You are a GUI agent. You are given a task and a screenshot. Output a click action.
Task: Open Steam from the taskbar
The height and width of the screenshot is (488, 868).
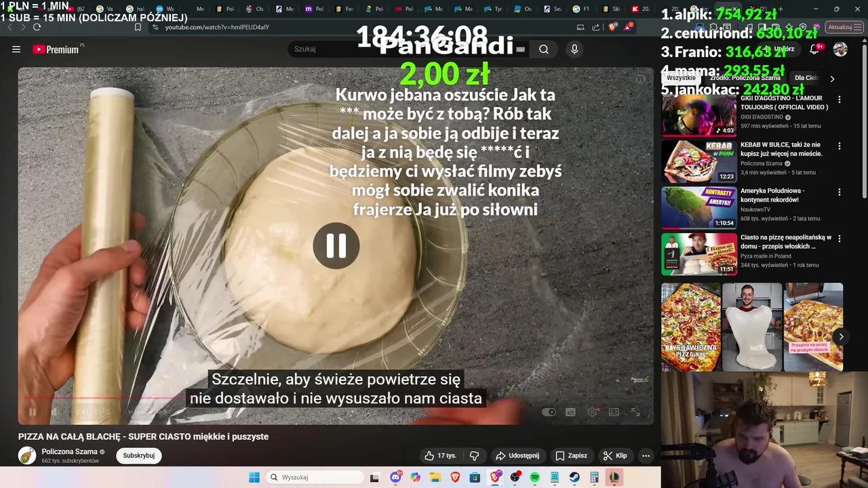pyautogui.click(x=574, y=477)
